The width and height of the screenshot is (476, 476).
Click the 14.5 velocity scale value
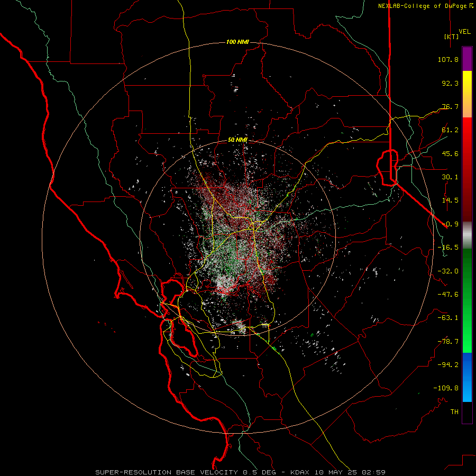[x=450, y=200]
